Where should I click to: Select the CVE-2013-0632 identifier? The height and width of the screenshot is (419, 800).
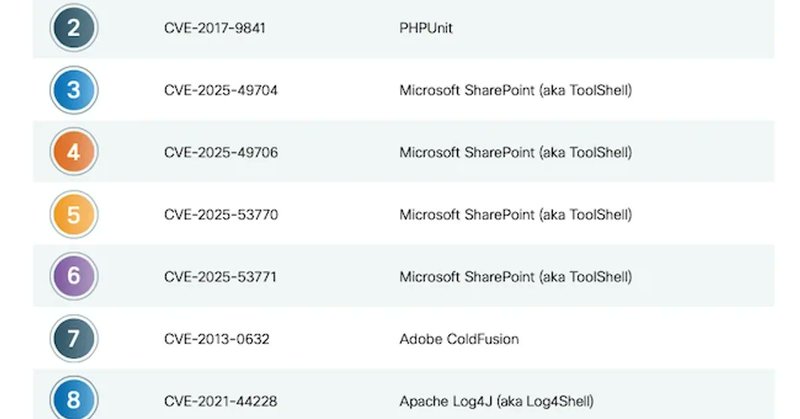(219, 339)
